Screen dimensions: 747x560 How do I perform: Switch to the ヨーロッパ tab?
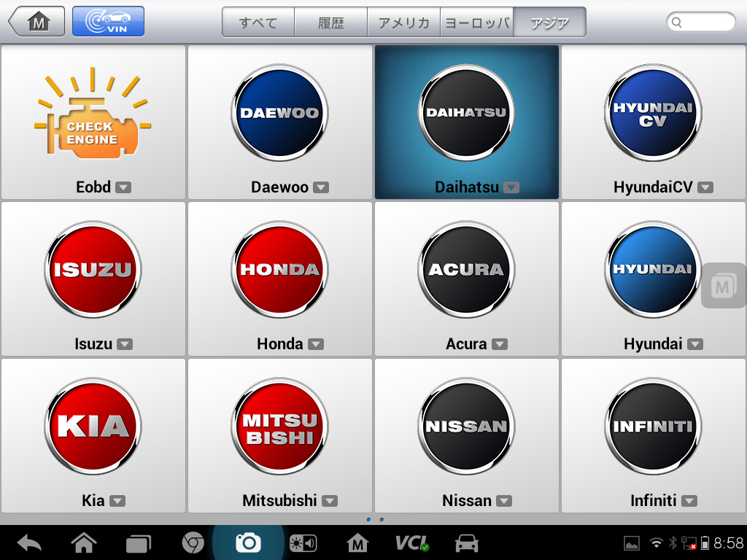coord(477,23)
